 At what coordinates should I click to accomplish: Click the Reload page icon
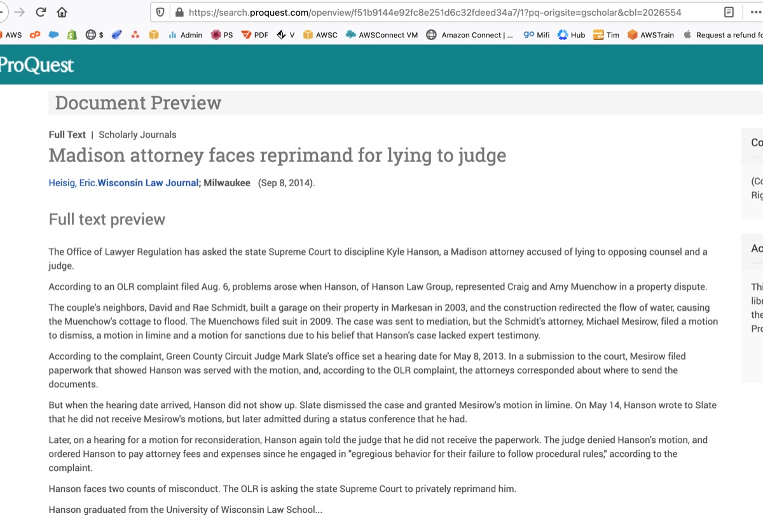coord(40,11)
